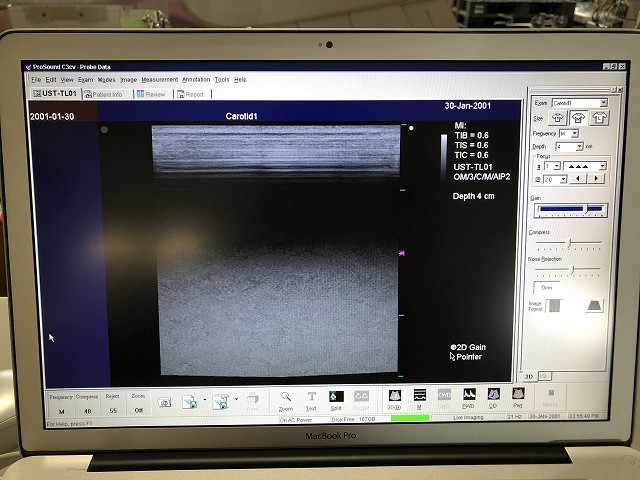Image resolution: width=640 pixels, height=480 pixels.
Task: Select the Pointer option on image
Action: [x=466, y=357]
